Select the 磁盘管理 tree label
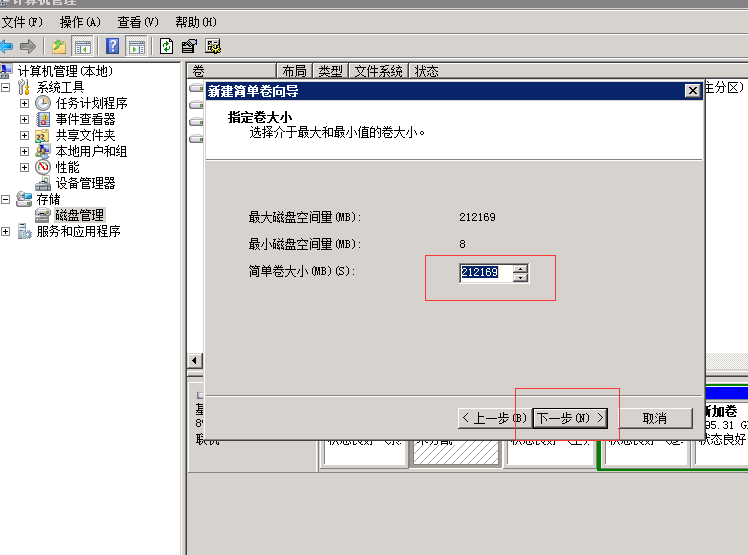 [79, 215]
